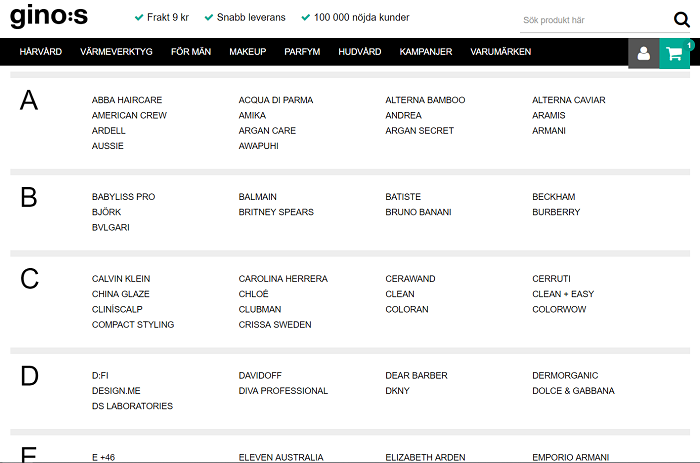
Task: Click the search magnifier icon
Action: [x=681, y=20]
